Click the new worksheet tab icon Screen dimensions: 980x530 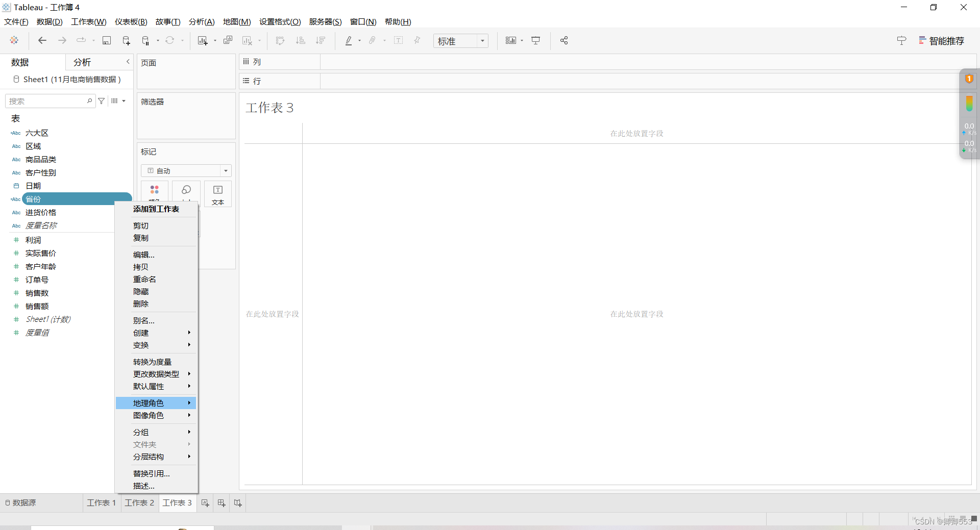205,503
